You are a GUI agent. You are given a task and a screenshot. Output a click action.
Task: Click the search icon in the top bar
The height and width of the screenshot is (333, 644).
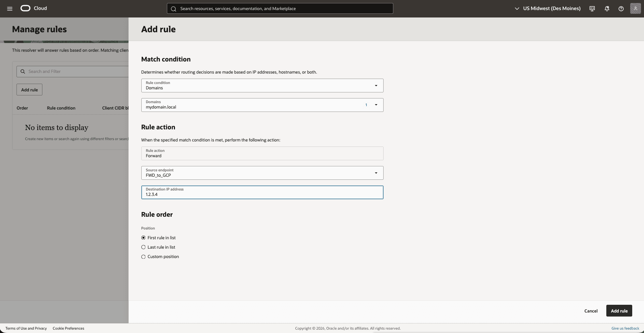pyautogui.click(x=174, y=8)
